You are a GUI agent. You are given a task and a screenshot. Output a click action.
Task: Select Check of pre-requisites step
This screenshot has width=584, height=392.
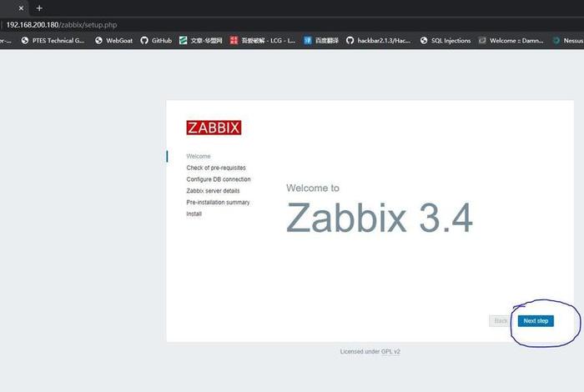pos(216,168)
